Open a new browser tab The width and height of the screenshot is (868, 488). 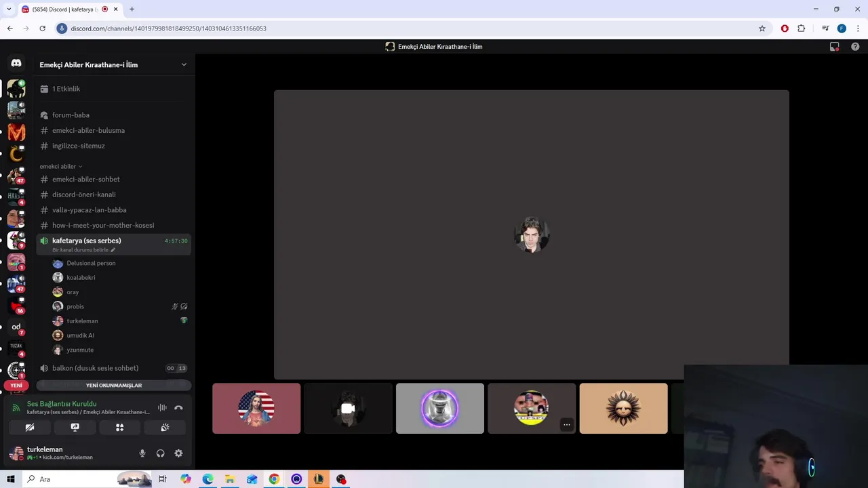point(132,9)
